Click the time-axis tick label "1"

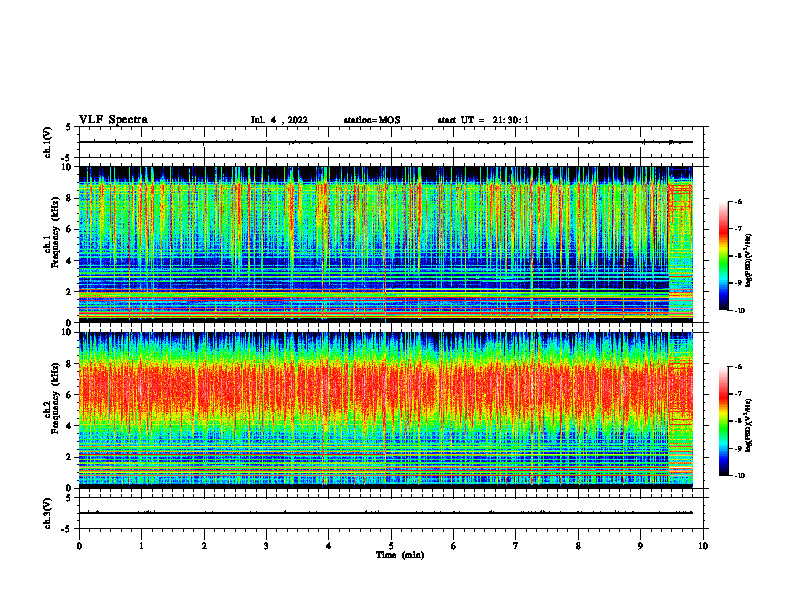[x=141, y=546]
